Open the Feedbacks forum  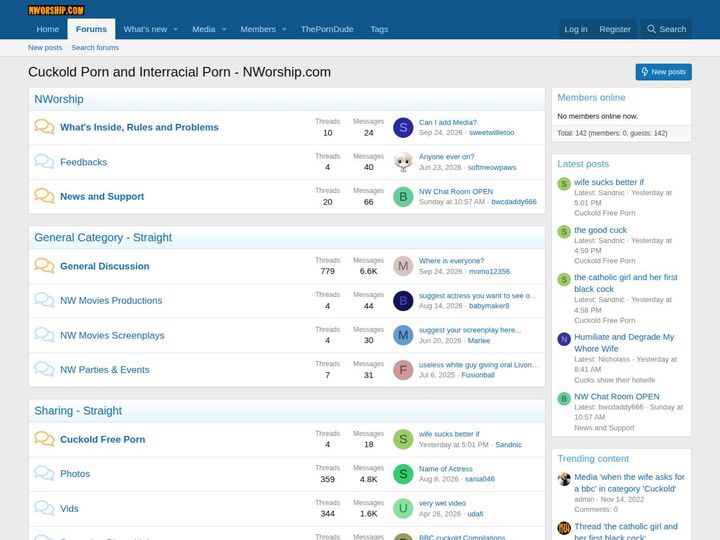[84, 162]
